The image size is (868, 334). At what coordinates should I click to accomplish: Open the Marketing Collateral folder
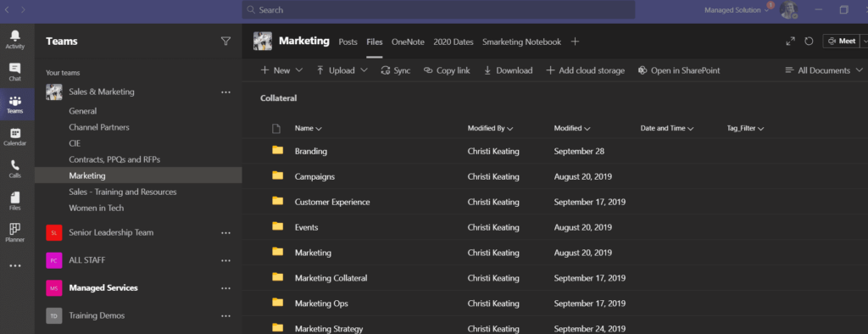pos(331,278)
